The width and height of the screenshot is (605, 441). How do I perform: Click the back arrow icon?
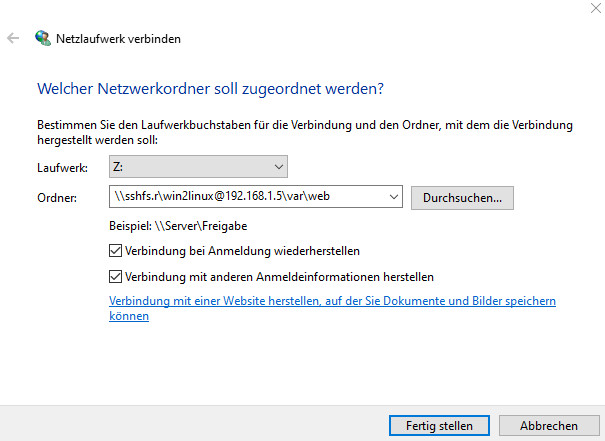[13, 39]
